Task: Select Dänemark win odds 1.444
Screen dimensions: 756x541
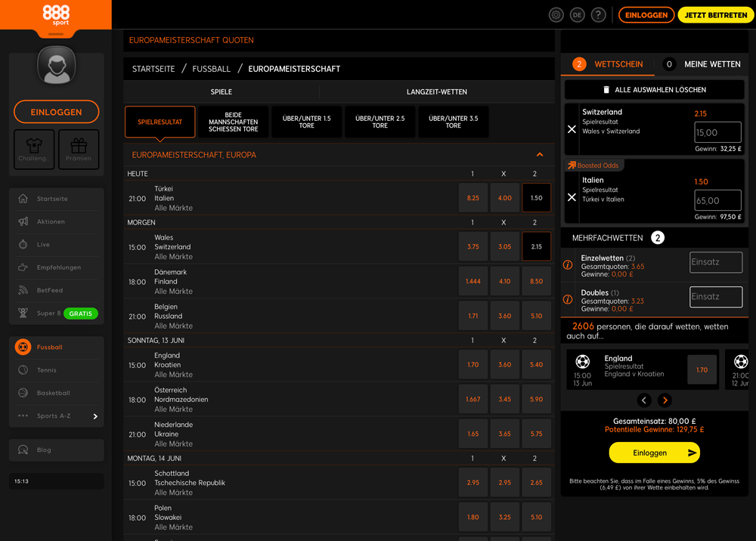Action: coord(473,281)
